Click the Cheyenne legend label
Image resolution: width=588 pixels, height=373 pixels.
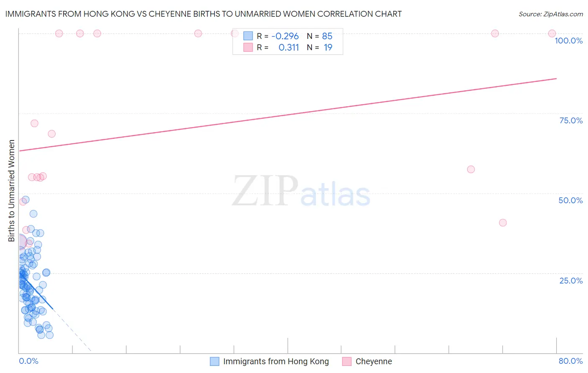point(374,361)
